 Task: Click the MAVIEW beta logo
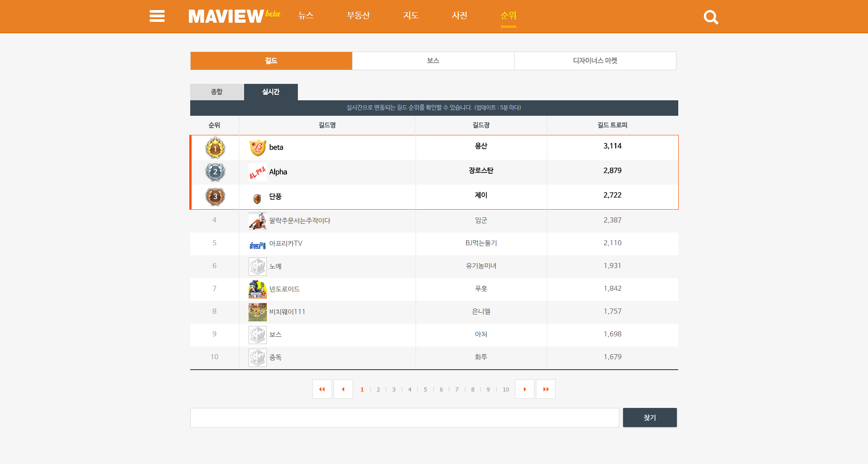click(x=234, y=16)
